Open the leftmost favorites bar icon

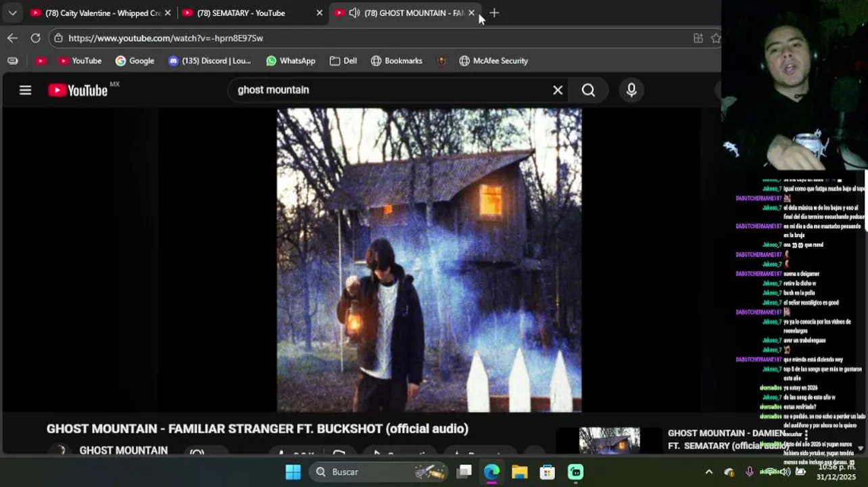[x=12, y=61]
